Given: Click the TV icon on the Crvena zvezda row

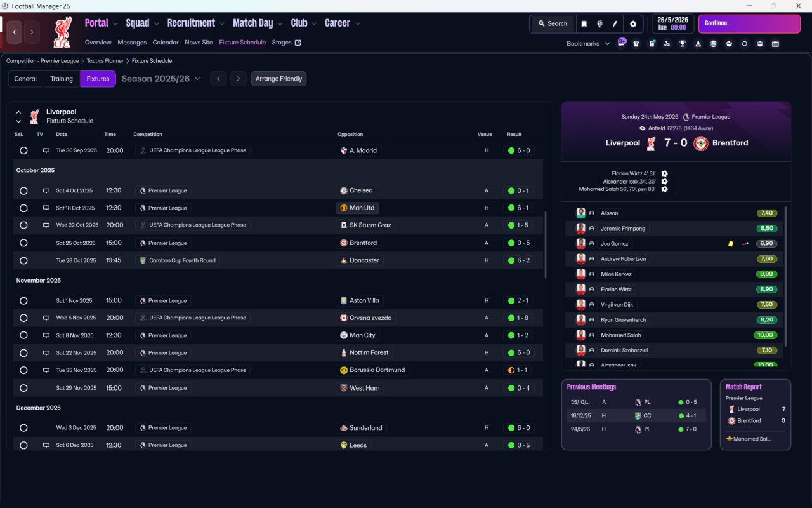Looking at the screenshot, I should [x=46, y=317].
